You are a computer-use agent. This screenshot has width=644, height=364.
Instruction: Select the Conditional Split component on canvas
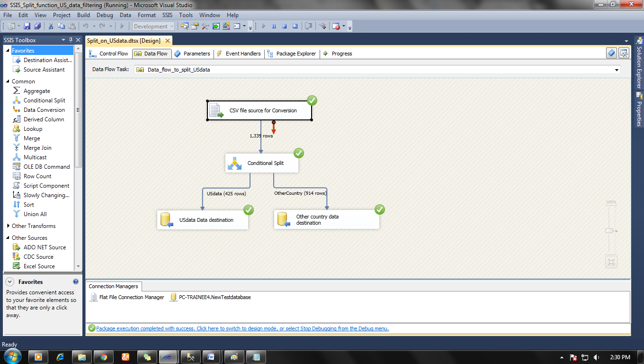262,163
